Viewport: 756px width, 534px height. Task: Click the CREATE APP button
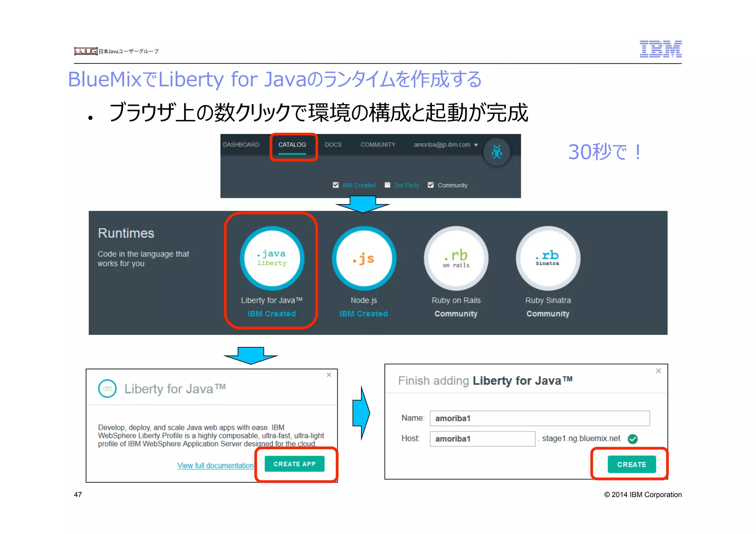pos(295,464)
